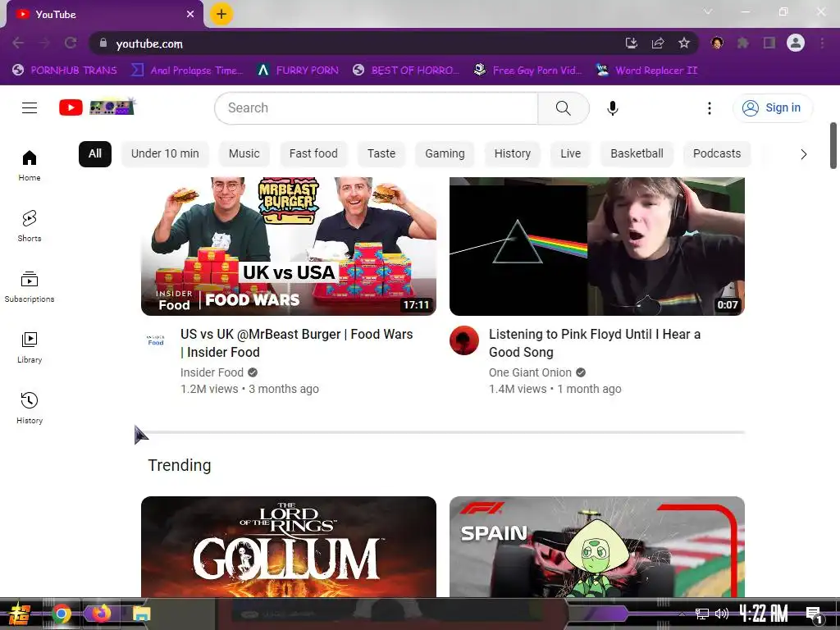Open the Pink Floyd prism thumbnail
This screenshot has height=630, width=840.
[597, 246]
